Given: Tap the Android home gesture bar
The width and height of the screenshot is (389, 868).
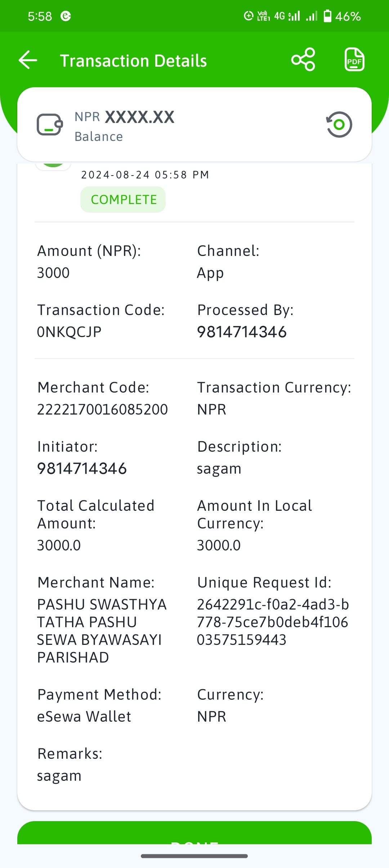Looking at the screenshot, I should coord(194,856).
